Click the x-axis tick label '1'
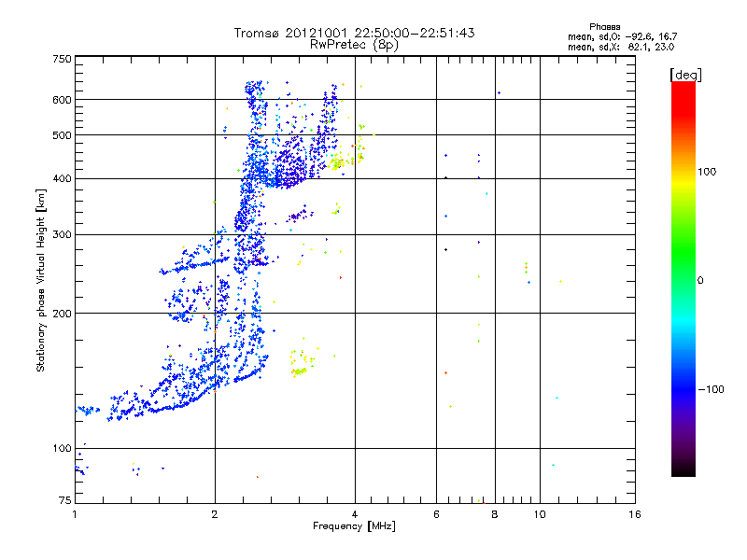This screenshot has width=747, height=560. click(75, 514)
